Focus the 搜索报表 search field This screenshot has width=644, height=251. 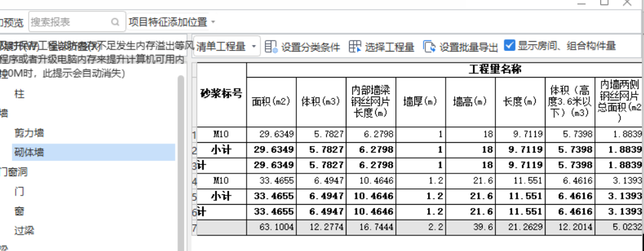coord(77,22)
